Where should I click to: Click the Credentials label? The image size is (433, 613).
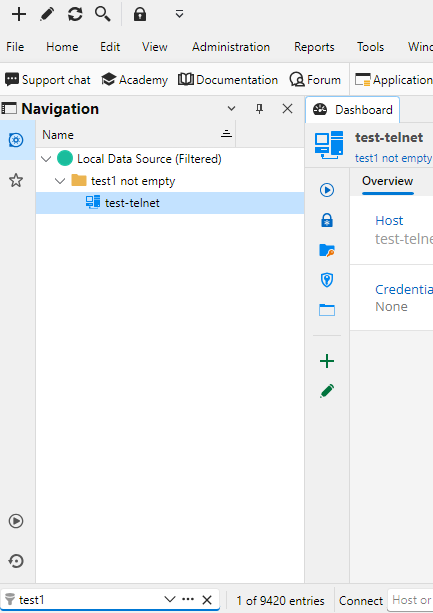[404, 289]
